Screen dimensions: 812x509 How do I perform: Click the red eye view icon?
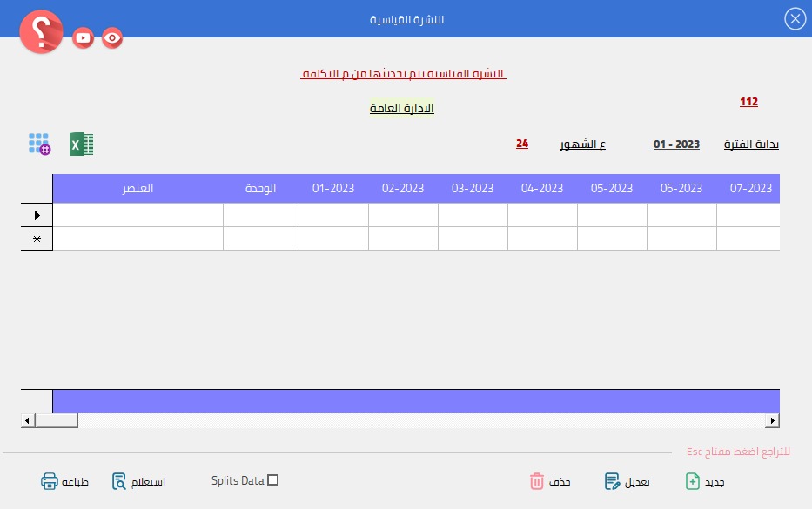(x=112, y=37)
